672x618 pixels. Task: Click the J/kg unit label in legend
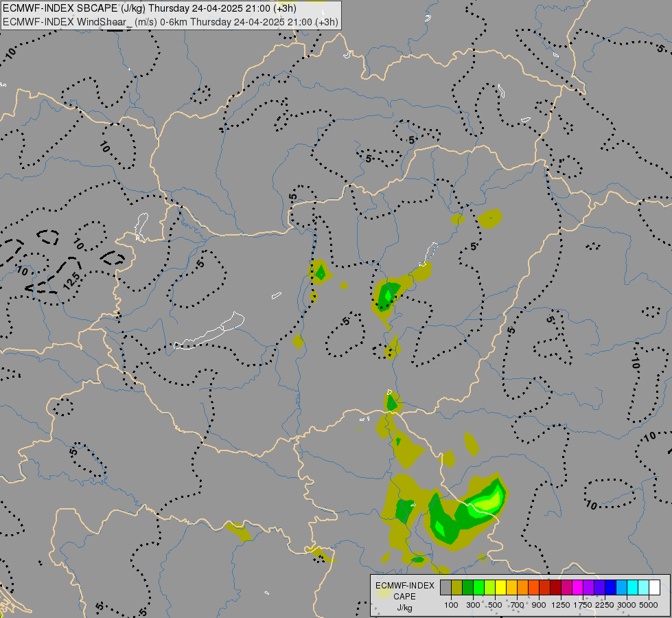[x=404, y=608]
